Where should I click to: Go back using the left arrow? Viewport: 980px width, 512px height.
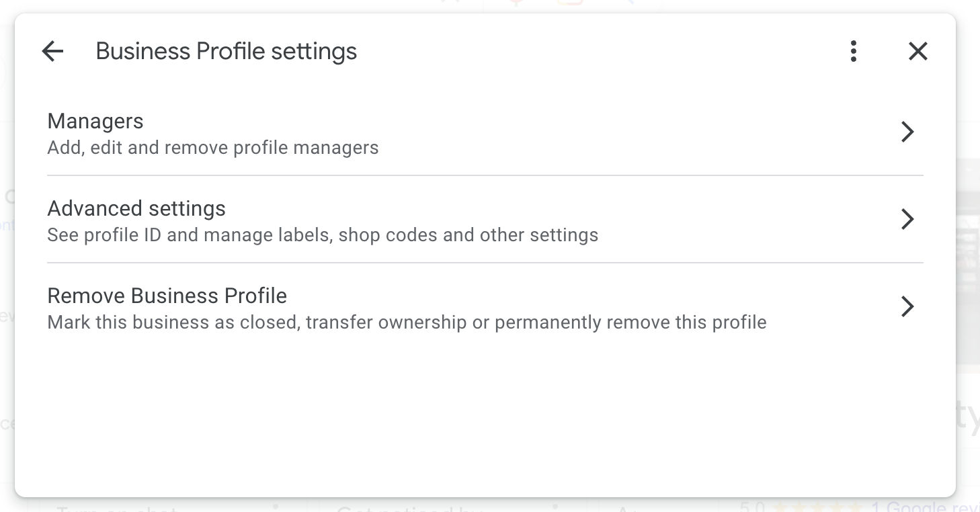[52, 51]
